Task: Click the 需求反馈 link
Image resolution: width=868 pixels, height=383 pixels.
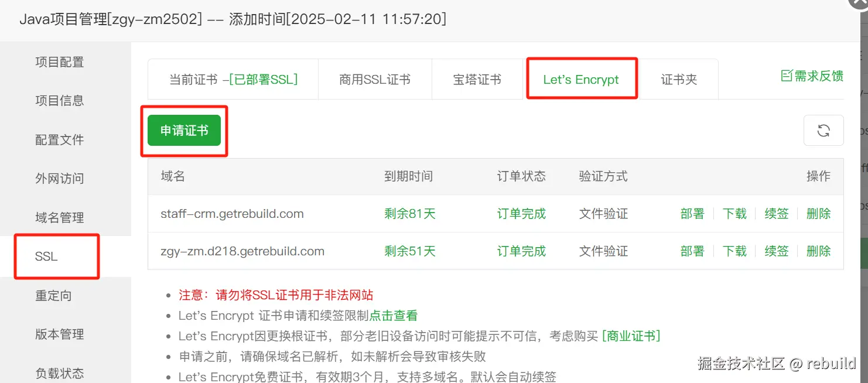Action: click(x=819, y=76)
